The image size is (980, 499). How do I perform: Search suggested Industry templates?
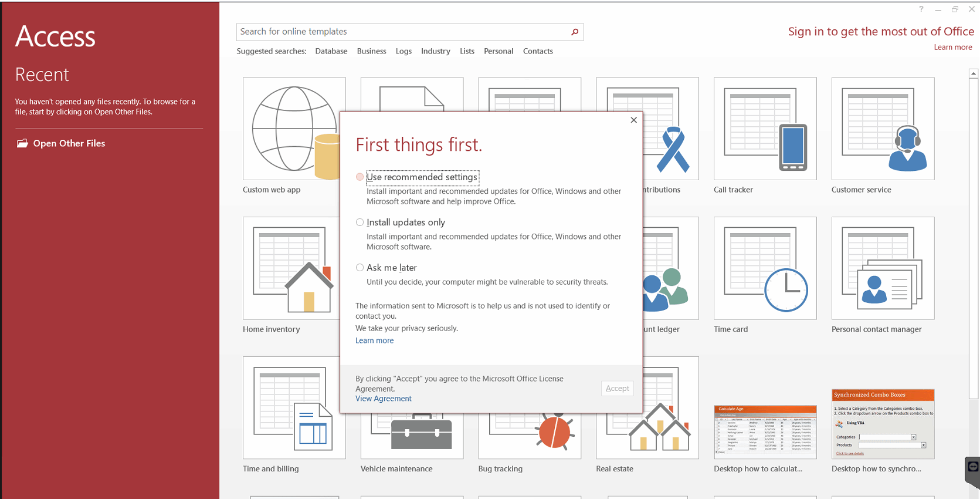click(436, 51)
